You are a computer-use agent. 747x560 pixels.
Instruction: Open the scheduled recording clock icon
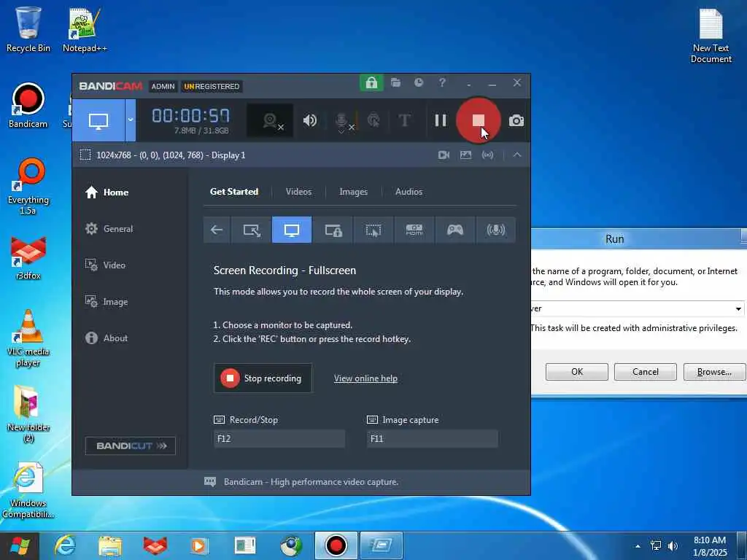[418, 82]
